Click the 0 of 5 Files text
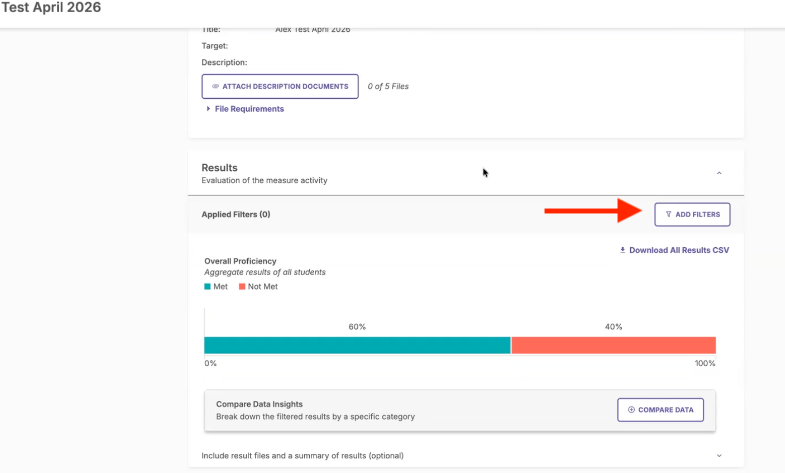Viewport: 785px width, 473px height. point(388,87)
